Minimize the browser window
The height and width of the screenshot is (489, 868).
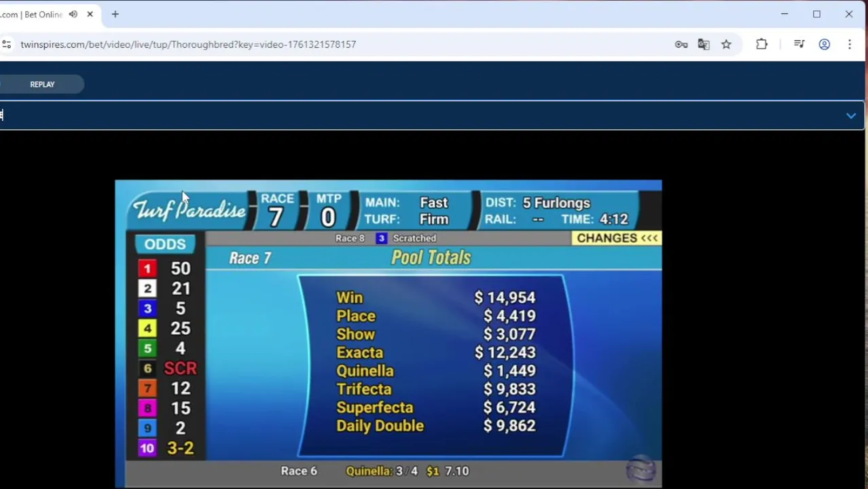click(x=784, y=14)
